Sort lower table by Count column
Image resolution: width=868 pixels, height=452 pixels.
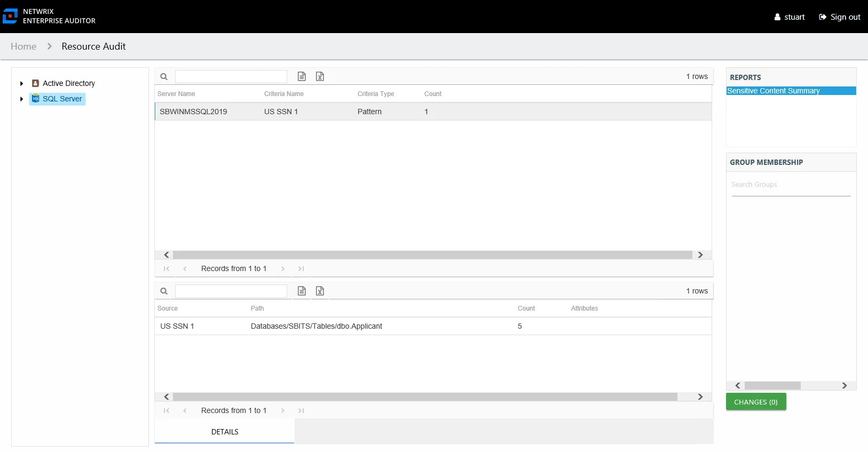coord(526,308)
